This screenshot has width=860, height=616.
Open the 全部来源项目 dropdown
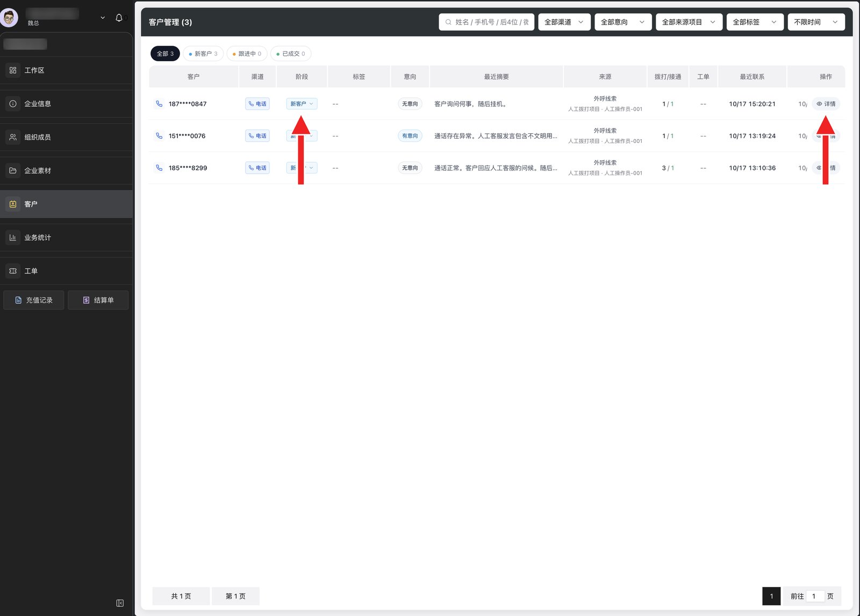[689, 22]
